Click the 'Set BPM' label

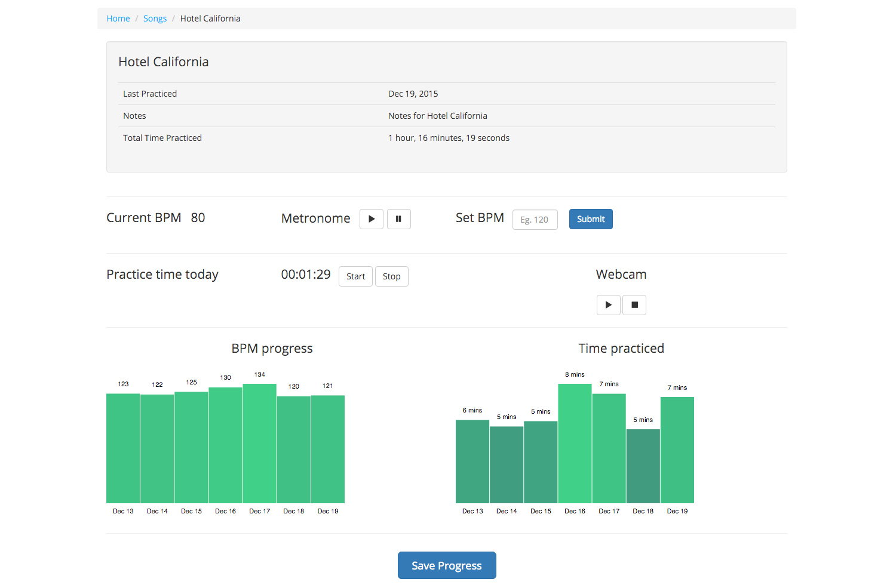point(480,218)
